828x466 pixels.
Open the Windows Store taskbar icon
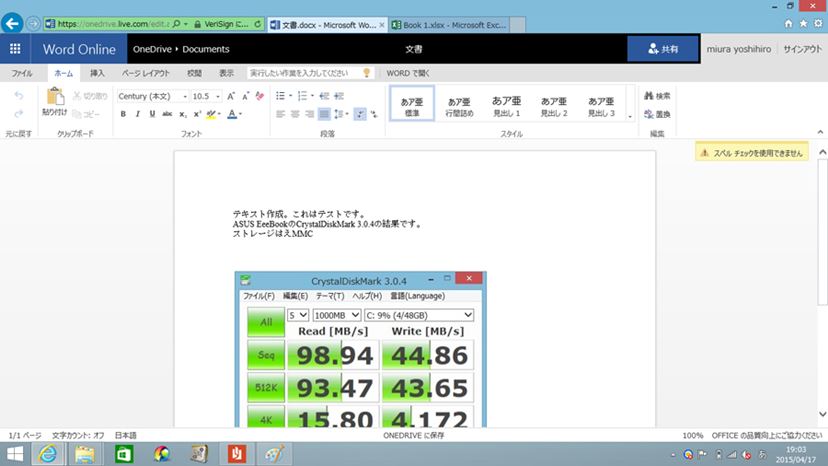(124, 454)
